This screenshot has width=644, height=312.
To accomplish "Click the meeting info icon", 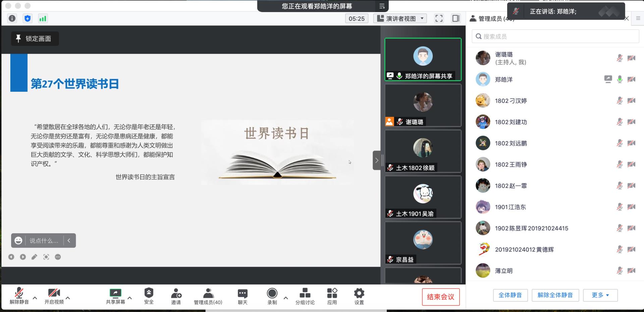I will [12, 18].
